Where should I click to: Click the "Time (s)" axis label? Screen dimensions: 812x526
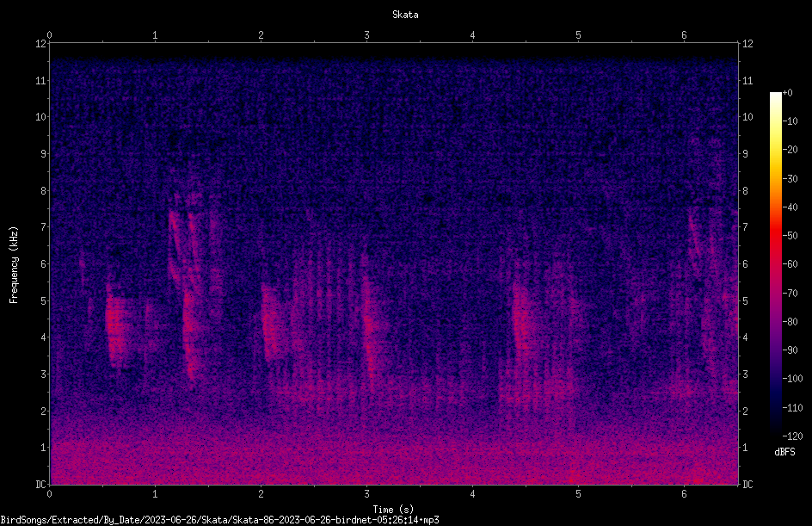393,510
